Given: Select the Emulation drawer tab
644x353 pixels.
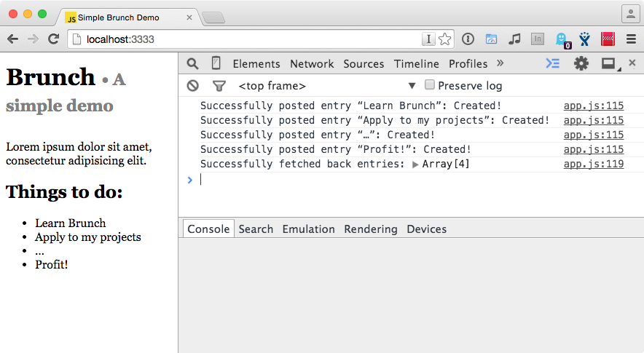Looking at the screenshot, I should pos(308,229).
